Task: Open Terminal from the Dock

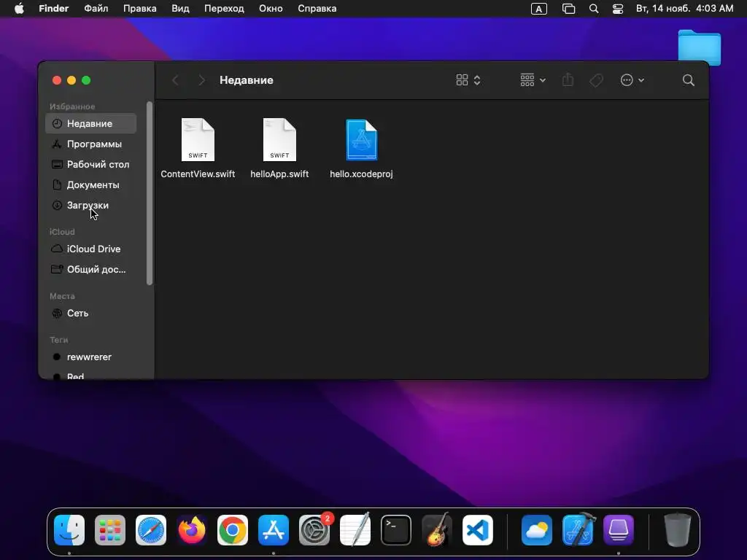Action: click(396, 530)
